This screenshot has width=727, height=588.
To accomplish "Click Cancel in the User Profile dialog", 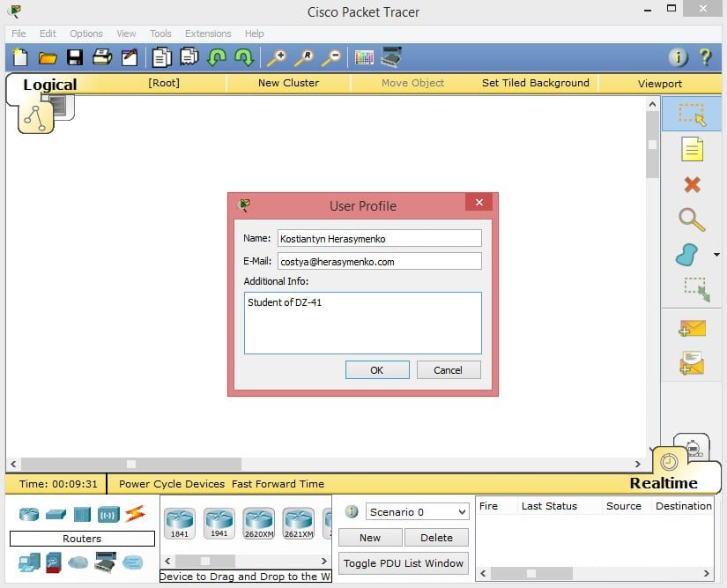I will click(448, 370).
